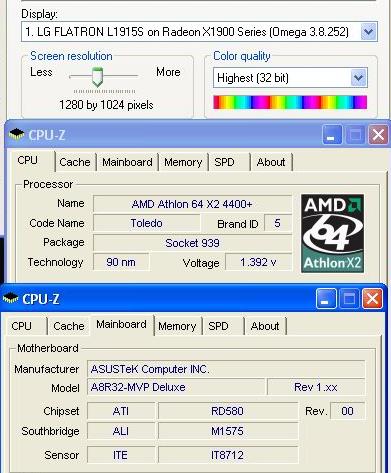Minimize the lower CPU-Z Mainboard window
391x473 pixels.
[x=326, y=298]
